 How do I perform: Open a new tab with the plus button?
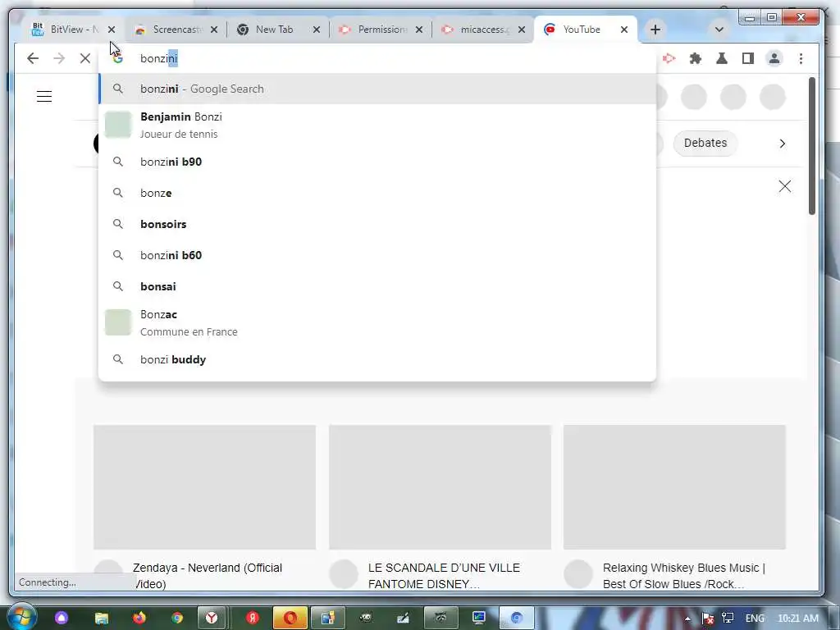[655, 30]
